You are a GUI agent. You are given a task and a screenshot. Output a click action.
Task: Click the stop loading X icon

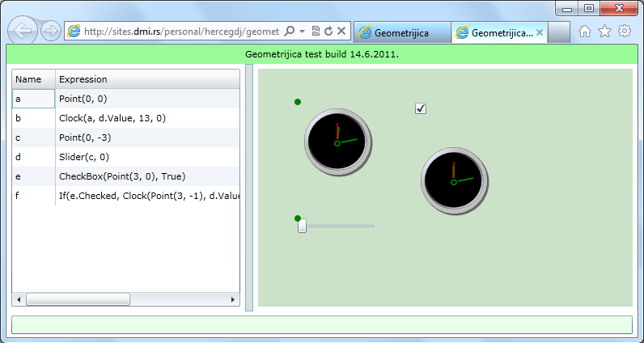pyautogui.click(x=341, y=31)
